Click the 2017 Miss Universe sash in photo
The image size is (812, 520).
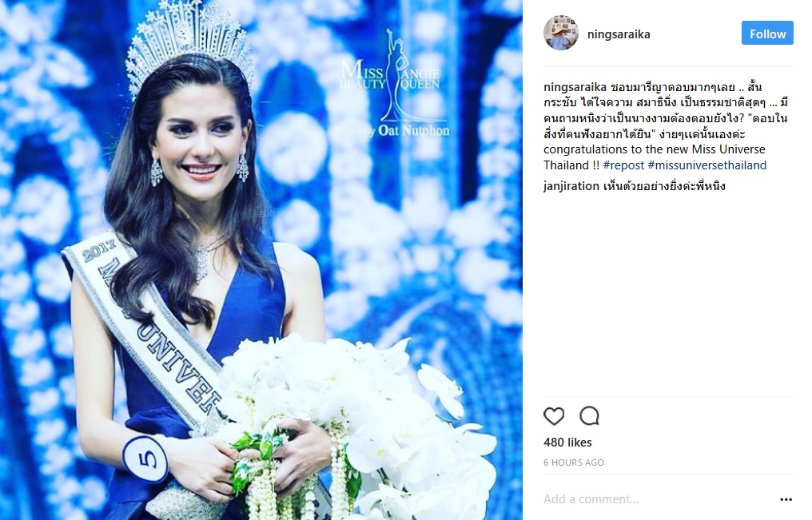(150, 331)
